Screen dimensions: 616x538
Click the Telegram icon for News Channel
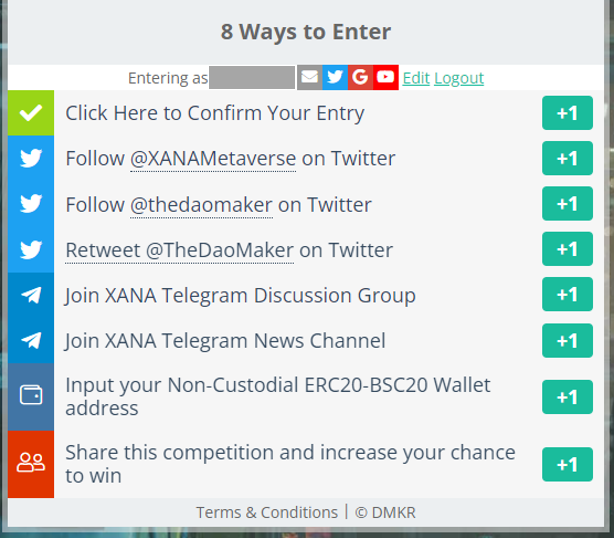(x=31, y=340)
